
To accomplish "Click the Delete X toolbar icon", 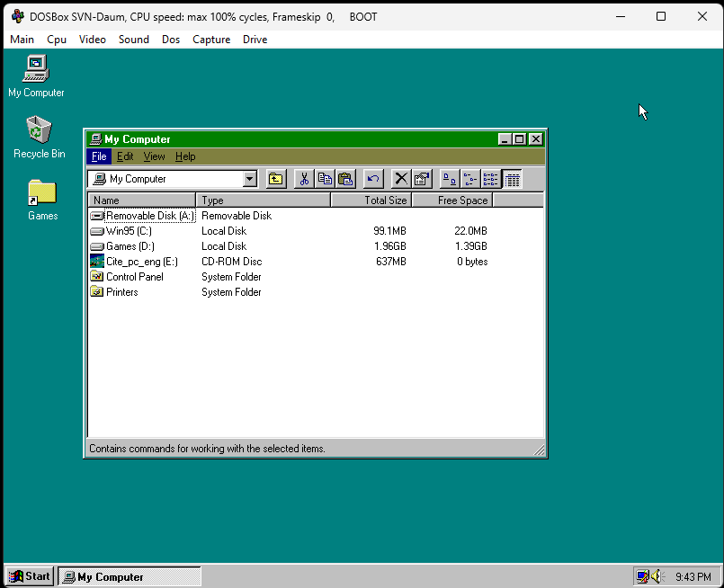I will pyautogui.click(x=401, y=179).
